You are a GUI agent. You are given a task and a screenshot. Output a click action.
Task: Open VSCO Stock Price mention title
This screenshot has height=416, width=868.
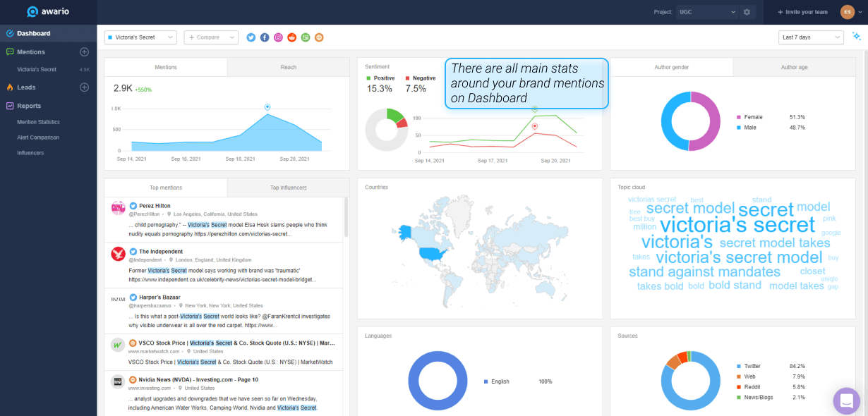tap(237, 343)
